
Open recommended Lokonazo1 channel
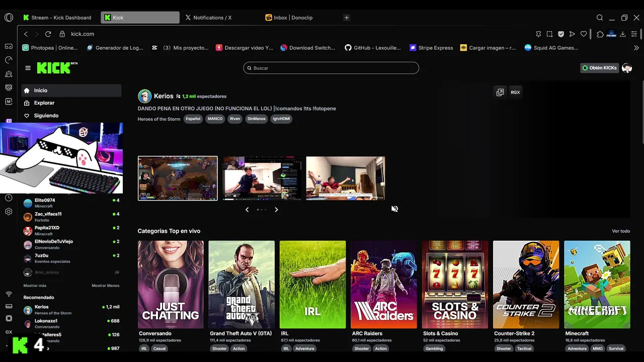[71, 323]
